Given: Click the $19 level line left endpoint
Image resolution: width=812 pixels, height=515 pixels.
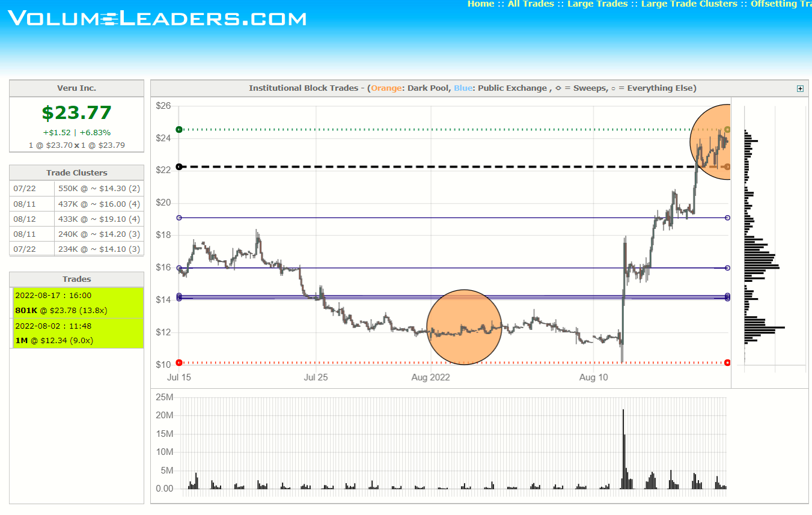Looking at the screenshot, I should pyautogui.click(x=179, y=218).
